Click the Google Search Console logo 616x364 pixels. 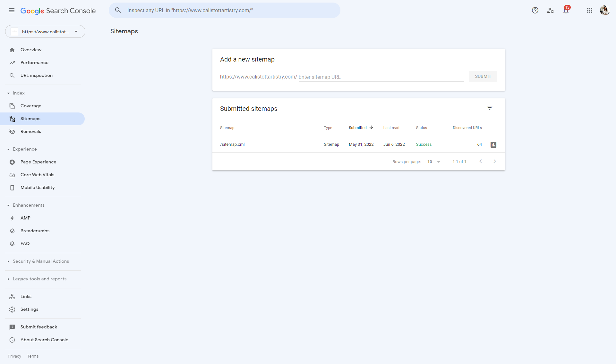click(x=58, y=11)
